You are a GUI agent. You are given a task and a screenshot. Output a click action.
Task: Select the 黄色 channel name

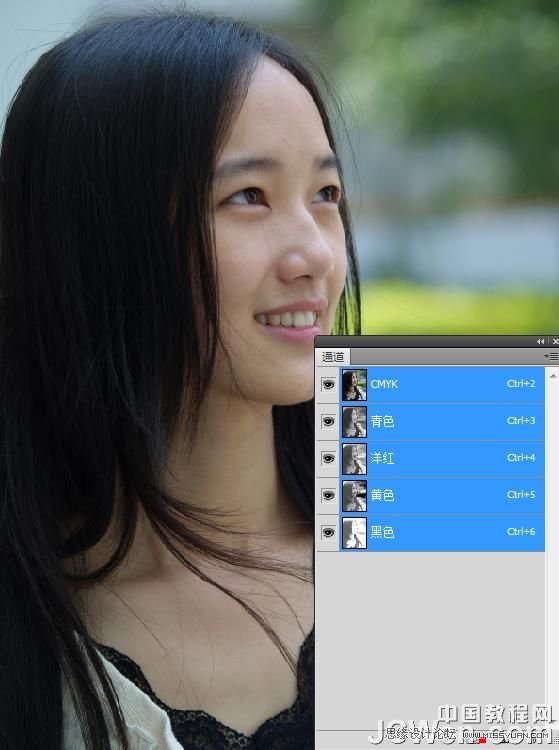click(382, 495)
